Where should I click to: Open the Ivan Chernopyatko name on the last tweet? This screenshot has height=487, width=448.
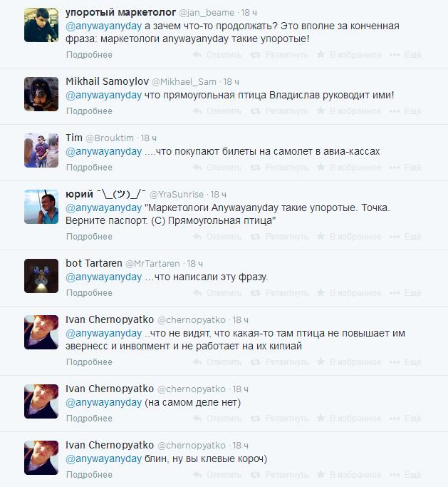point(110,445)
